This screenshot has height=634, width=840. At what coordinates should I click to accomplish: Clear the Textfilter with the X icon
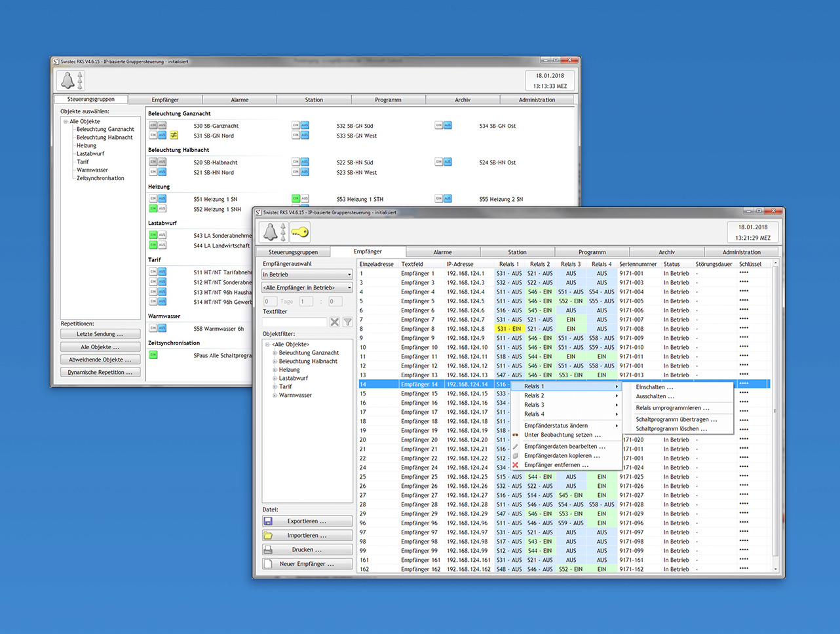click(x=335, y=322)
